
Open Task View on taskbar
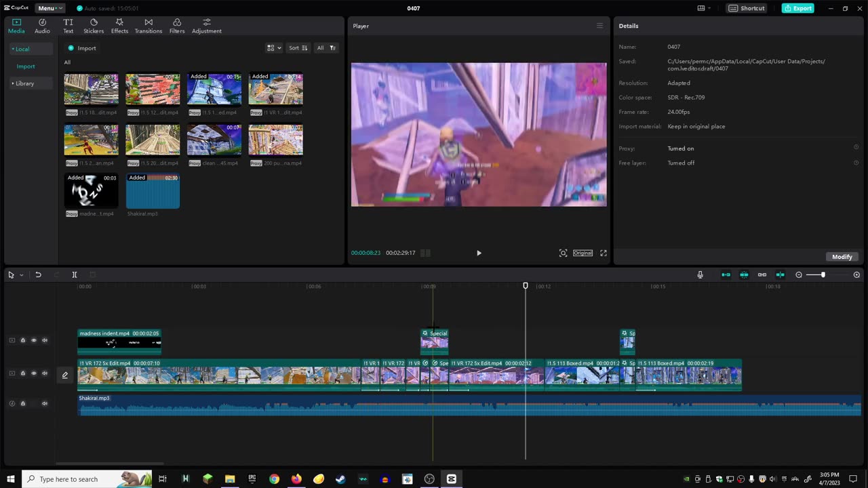click(163, 479)
